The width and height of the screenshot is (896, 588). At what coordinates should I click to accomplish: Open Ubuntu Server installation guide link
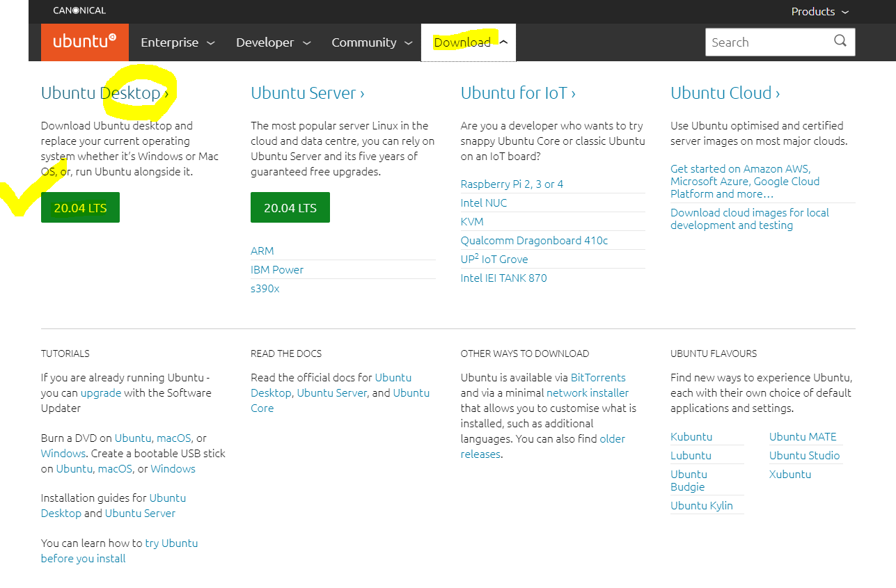pos(140,513)
